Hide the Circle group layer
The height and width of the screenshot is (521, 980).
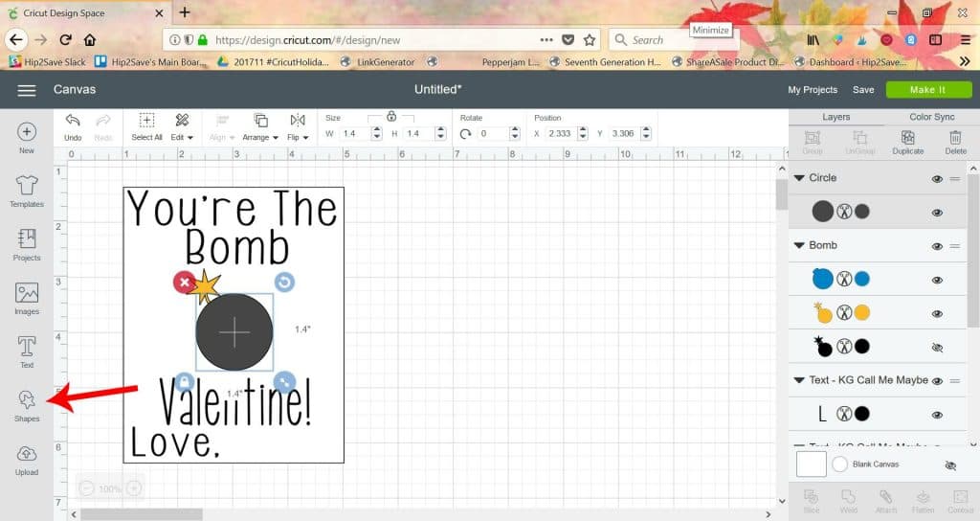[x=936, y=179]
